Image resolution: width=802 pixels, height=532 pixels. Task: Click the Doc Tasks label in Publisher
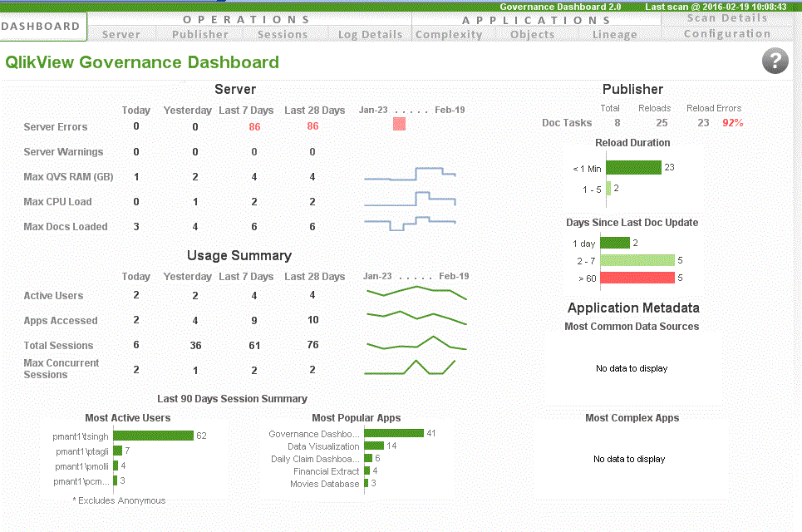click(x=567, y=123)
